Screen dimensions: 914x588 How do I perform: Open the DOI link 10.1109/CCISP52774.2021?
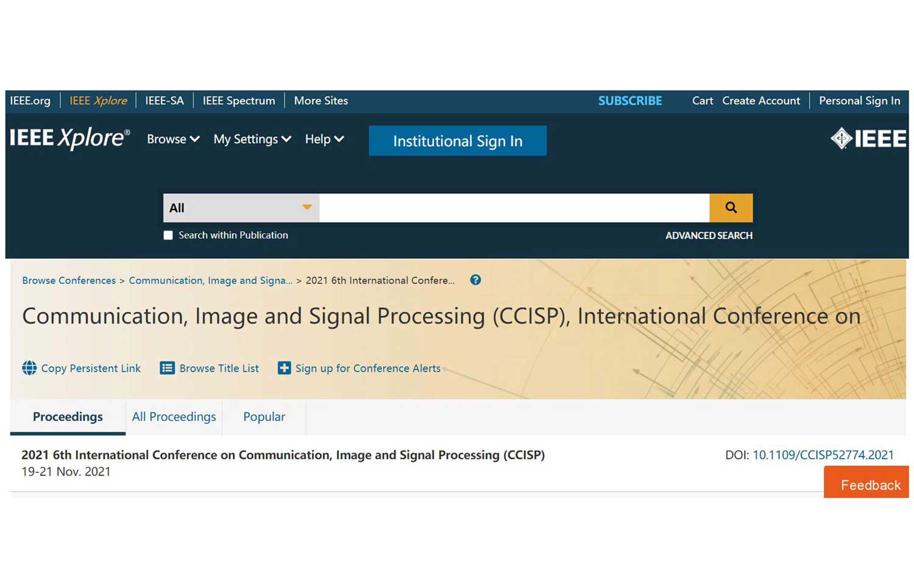823,455
